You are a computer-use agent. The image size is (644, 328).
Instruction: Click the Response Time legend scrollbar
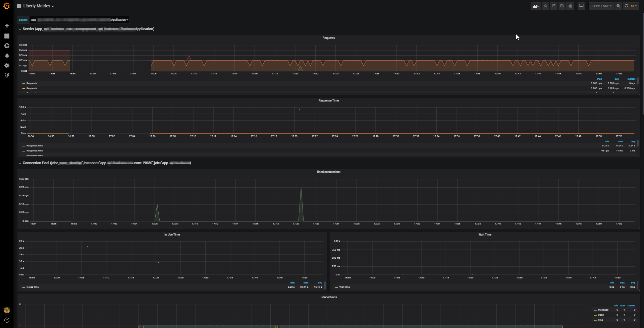[638, 143]
